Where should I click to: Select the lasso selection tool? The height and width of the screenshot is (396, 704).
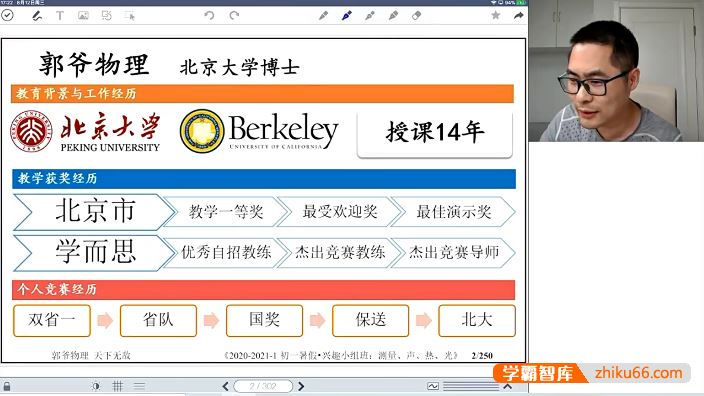[130, 16]
